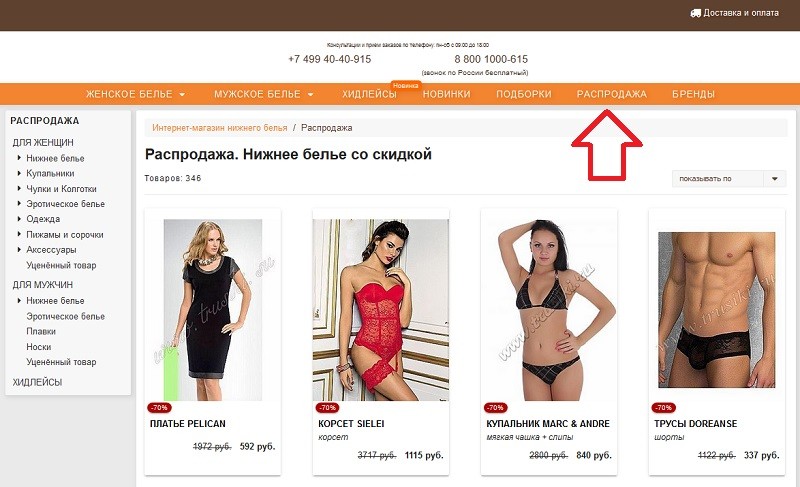800x487 pixels.
Task: Click the -70% badge on Корсет Sielei
Action: click(327, 407)
